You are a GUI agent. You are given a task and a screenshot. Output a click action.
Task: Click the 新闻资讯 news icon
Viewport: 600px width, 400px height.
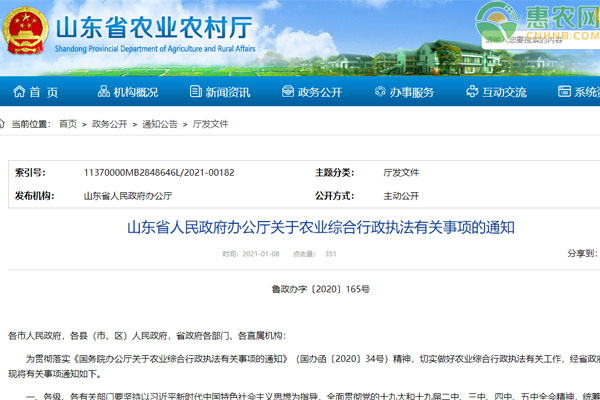click(196, 91)
